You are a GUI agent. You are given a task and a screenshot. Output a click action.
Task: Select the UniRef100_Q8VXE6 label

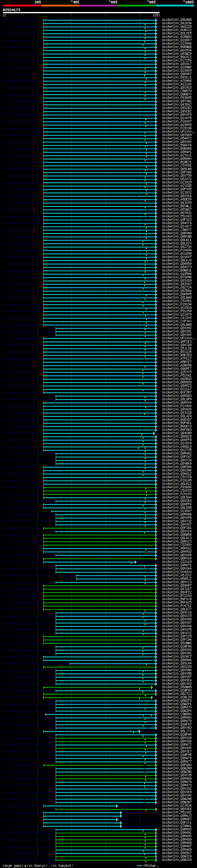tap(177, 809)
